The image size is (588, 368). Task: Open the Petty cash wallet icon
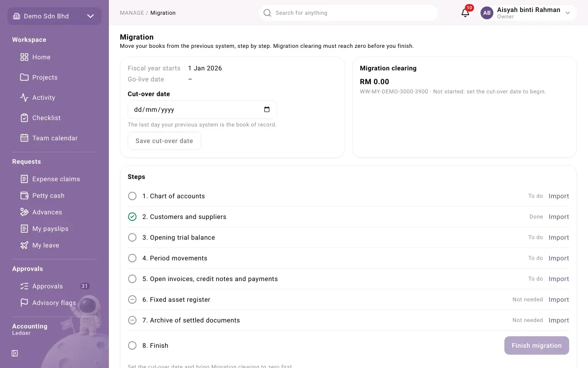[24, 195]
